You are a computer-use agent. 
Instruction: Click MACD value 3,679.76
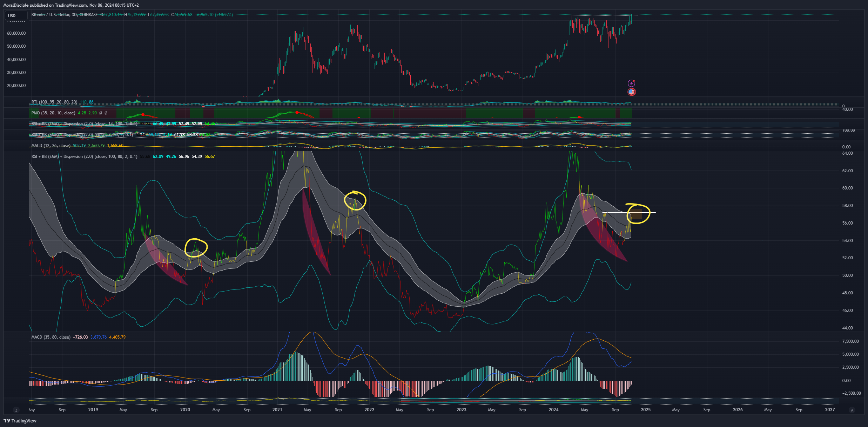coord(99,337)
